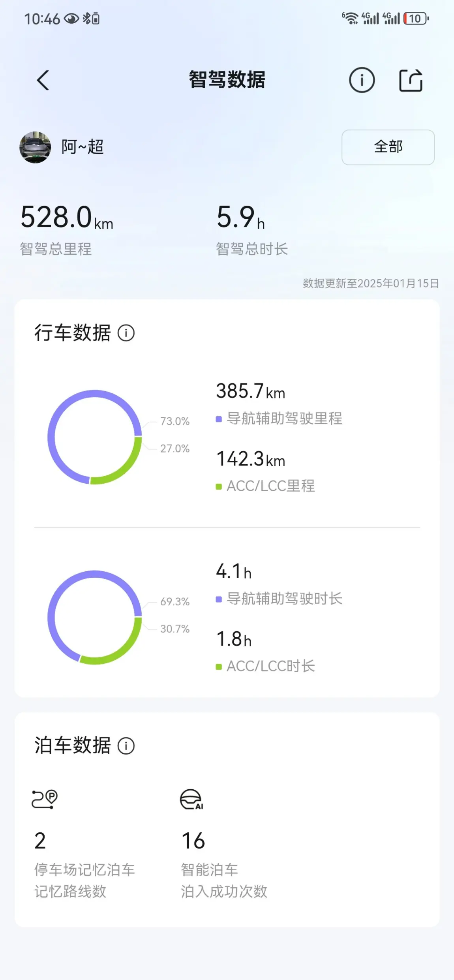Tap the info icon beside 泊车数据
The height and width of the screenshot is (980, 454).
coord(126,746)
